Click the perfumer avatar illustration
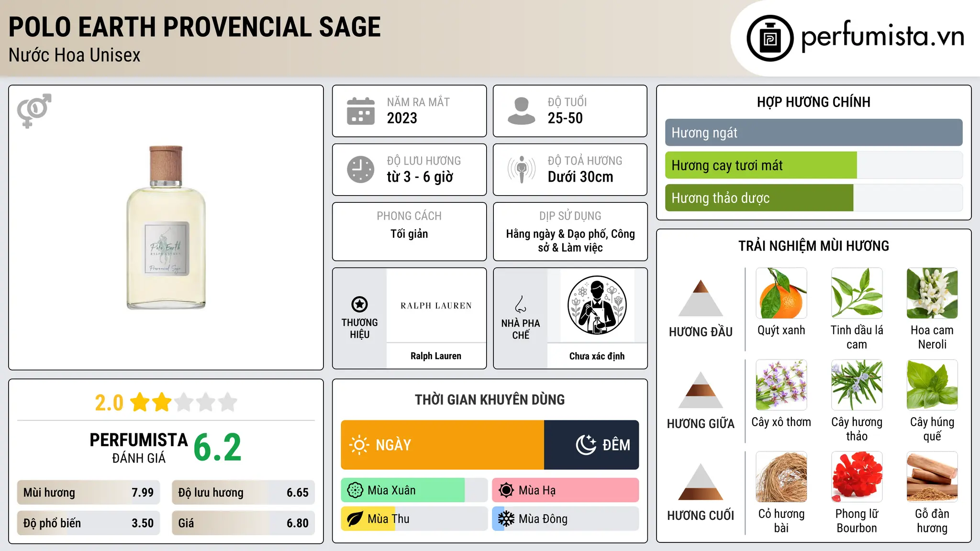 coord(597,305)
